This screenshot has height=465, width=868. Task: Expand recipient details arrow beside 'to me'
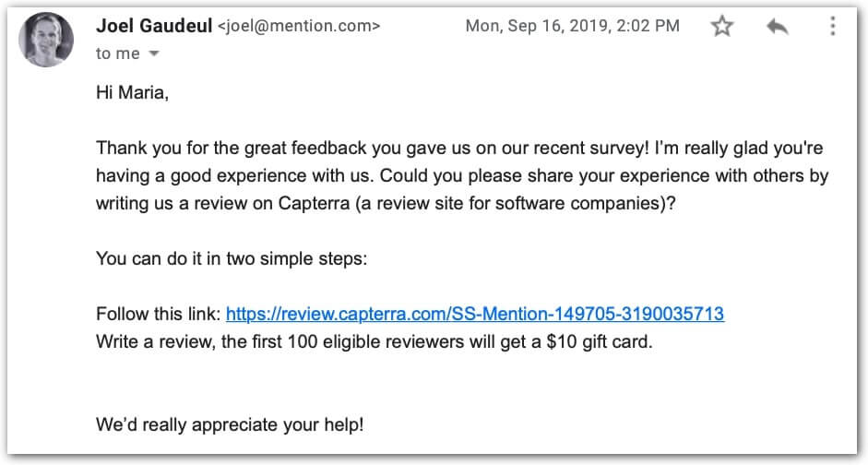coord(154,54)
